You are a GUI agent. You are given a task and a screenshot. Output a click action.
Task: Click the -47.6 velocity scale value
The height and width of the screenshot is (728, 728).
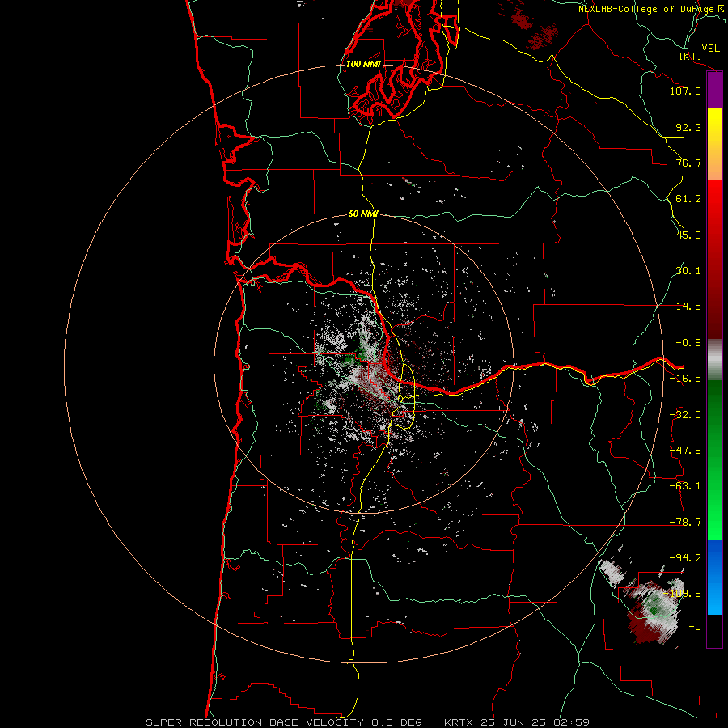click(x=685, y=451)
